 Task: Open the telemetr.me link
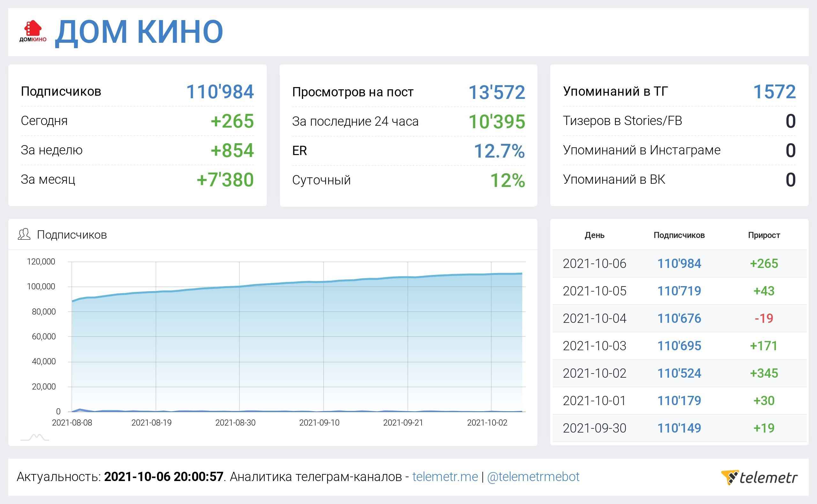pos(445,477)
